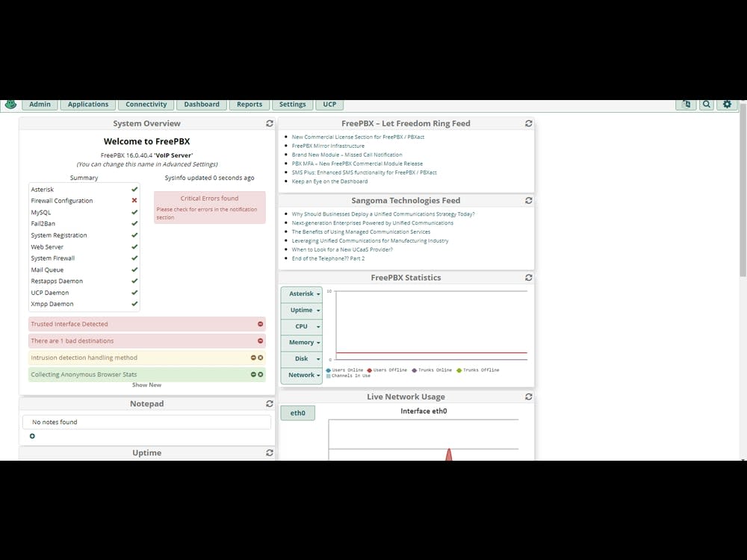
Task: Toggle Trunks Online legend in statistics chart
Action: pyautogui.click(x=432, y=370)
